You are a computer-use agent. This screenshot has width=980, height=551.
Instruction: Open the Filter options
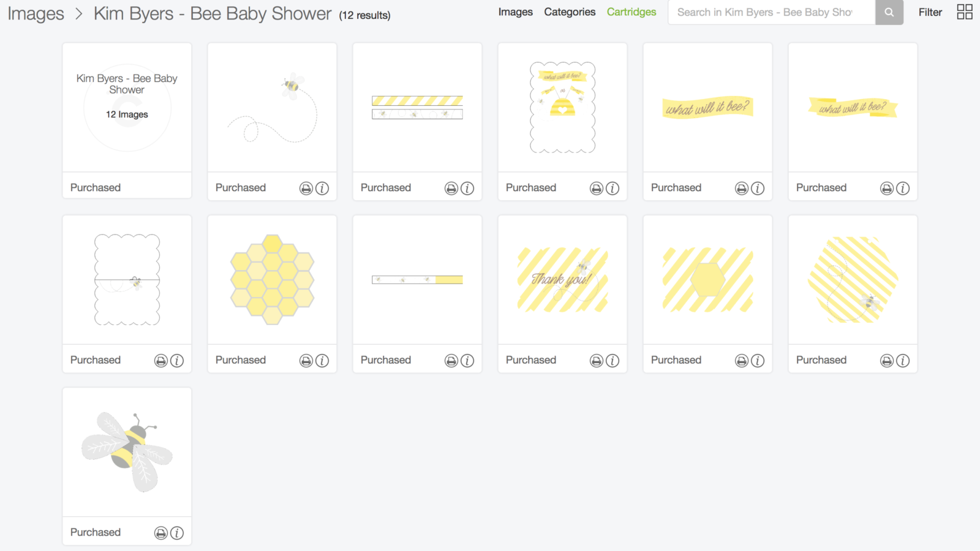930,12
